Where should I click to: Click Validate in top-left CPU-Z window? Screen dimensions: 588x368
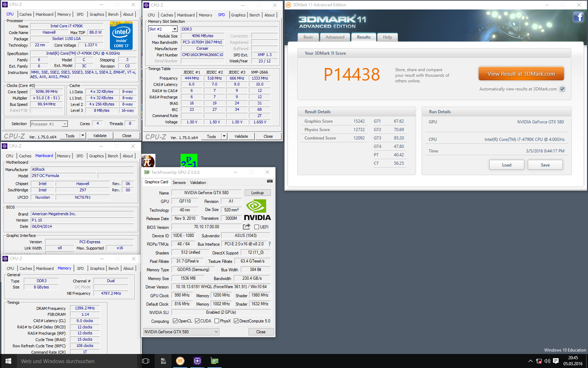click(x=100, y=136)
